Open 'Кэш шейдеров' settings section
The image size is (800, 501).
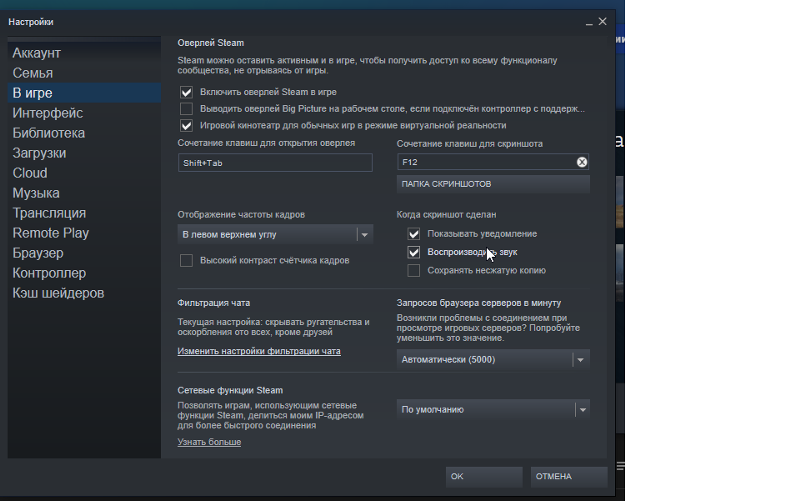pyautogui.click(x=84, y=293)
